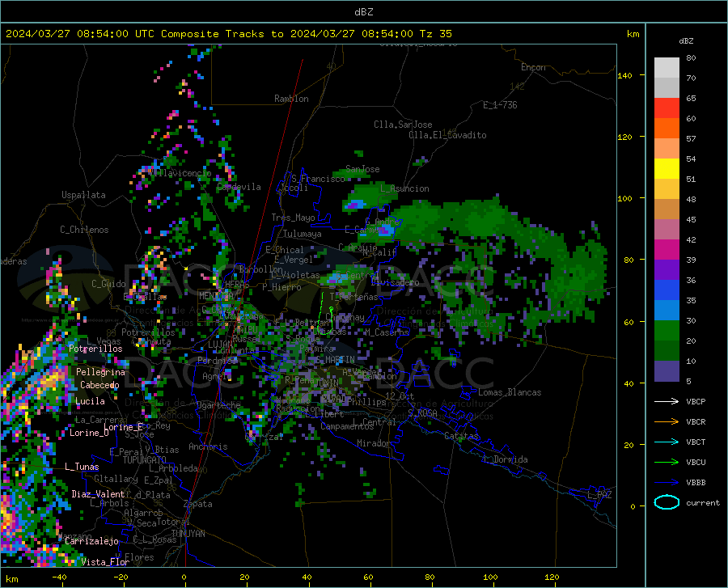
Task: Click the Vista_Flor station label
Action: pyautogui.click(x=105, y=562)
